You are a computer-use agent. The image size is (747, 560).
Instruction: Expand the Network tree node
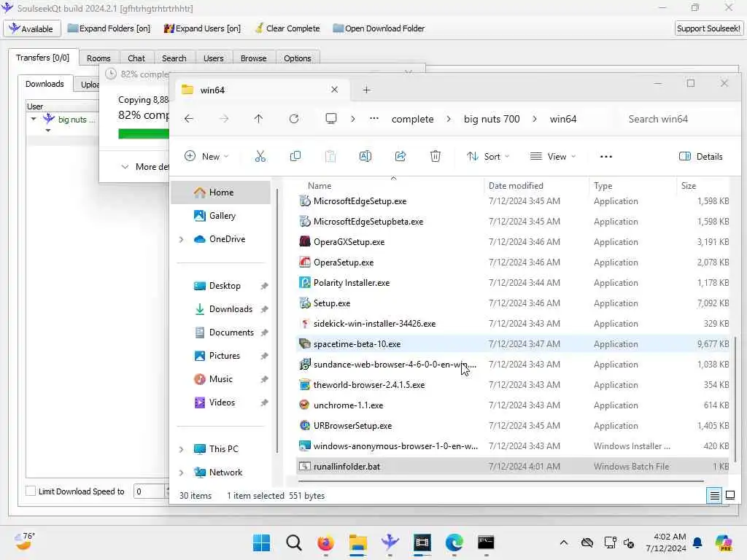pyautogui.click(x=181, y=472)
